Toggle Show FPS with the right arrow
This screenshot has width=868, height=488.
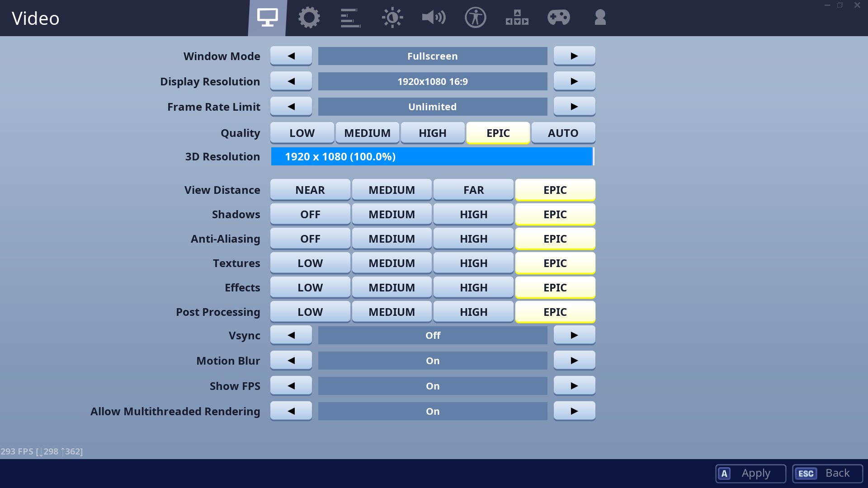click(574, 386)
